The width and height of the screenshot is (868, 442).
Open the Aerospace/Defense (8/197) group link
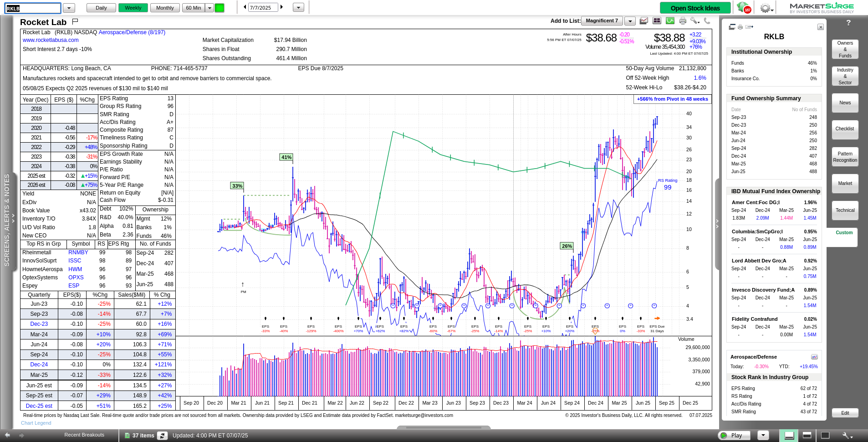tap(132, 32)
